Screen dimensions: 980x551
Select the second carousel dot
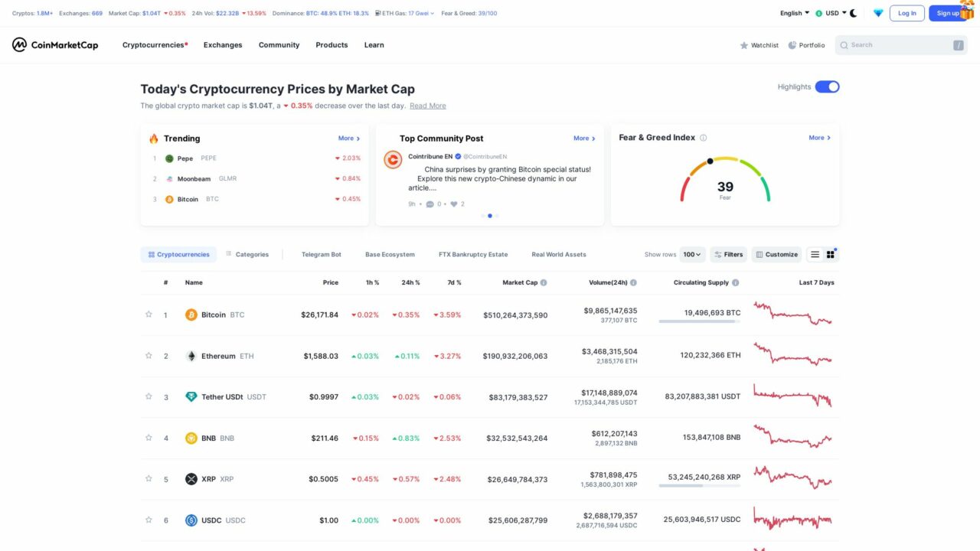(490, 216)
